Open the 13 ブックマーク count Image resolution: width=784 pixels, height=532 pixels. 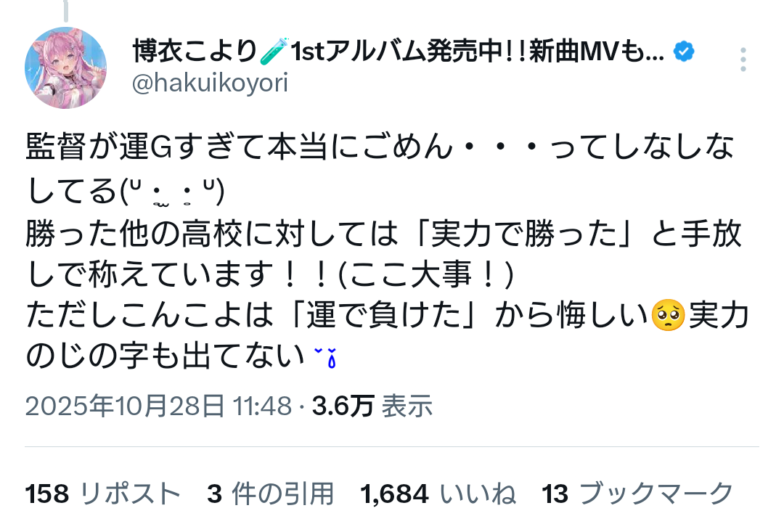[637, 494]
